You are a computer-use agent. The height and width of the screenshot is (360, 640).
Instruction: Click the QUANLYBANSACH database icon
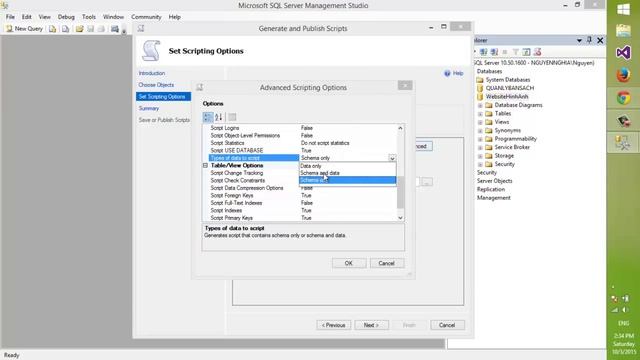(480, 88)
